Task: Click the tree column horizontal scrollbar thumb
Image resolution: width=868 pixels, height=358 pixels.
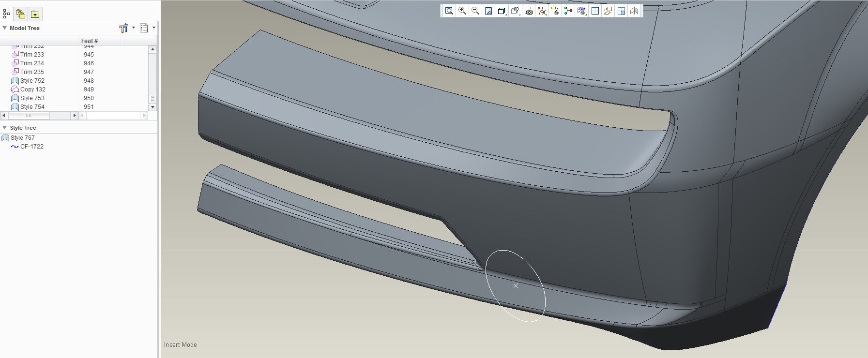Action: click(29, 116)
